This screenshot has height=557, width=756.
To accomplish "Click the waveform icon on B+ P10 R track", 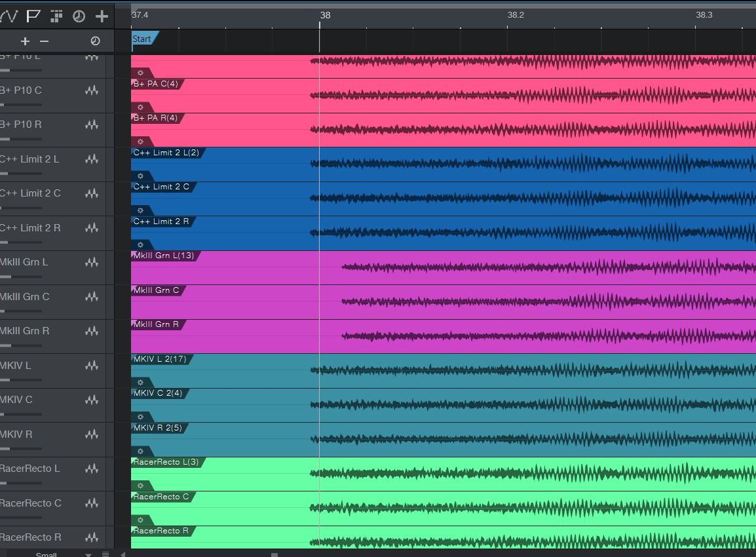I will pyautogui.click(x=92, y=125).
